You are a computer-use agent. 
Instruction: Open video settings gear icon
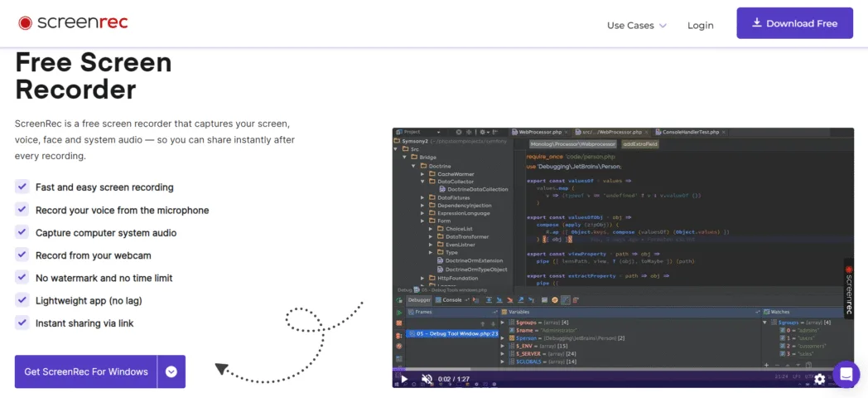[819, 379]
